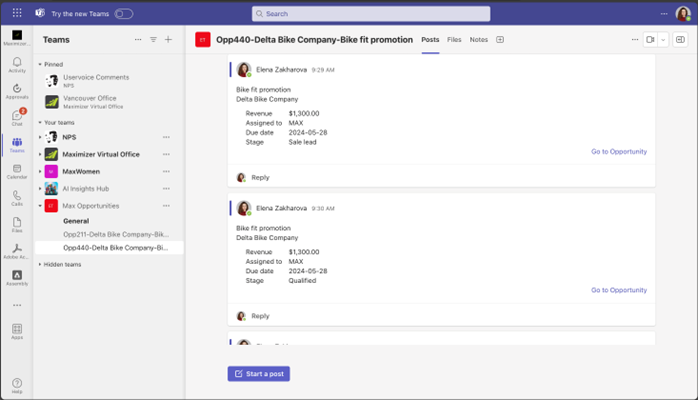
Task: Switch to the Notes tab
Action: [x=479, y=40]
